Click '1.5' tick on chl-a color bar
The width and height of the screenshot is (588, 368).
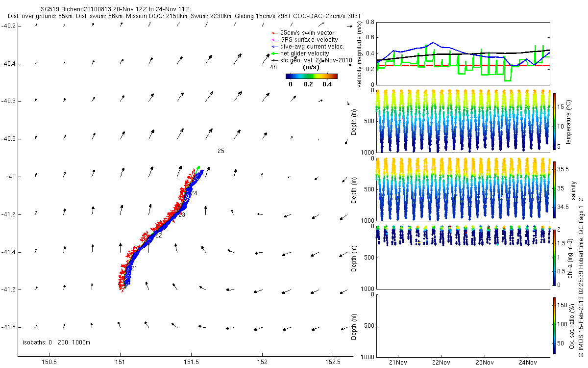(x=561, y=243)
